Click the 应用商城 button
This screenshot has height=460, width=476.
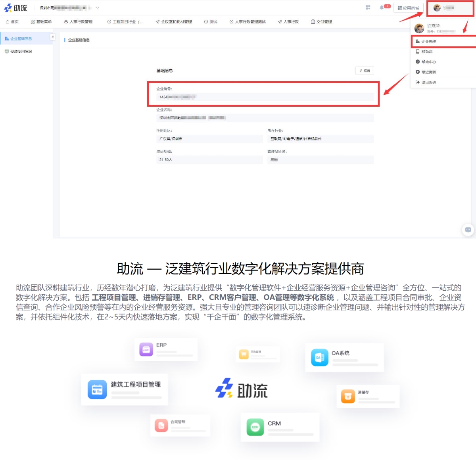409,8
